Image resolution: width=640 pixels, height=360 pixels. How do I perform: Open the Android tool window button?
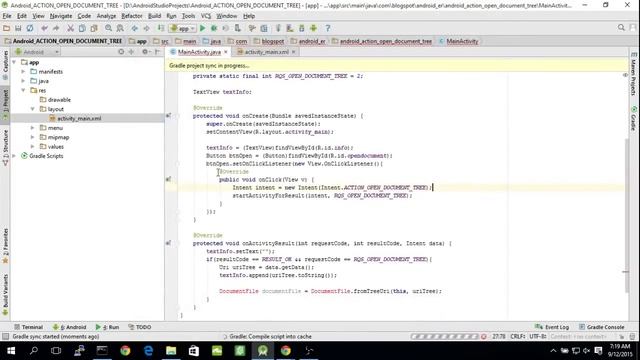69,327
